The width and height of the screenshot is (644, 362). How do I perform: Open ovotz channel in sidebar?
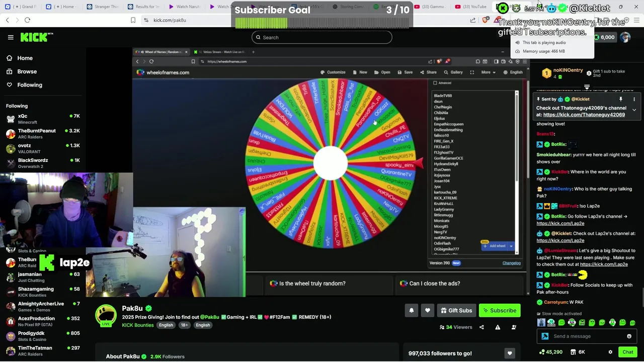tap(43, 148)
